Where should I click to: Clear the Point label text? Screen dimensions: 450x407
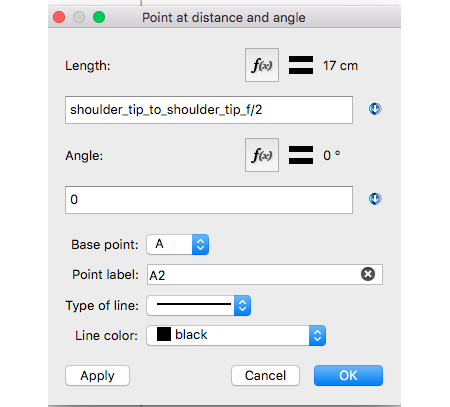tap(368, 274)
